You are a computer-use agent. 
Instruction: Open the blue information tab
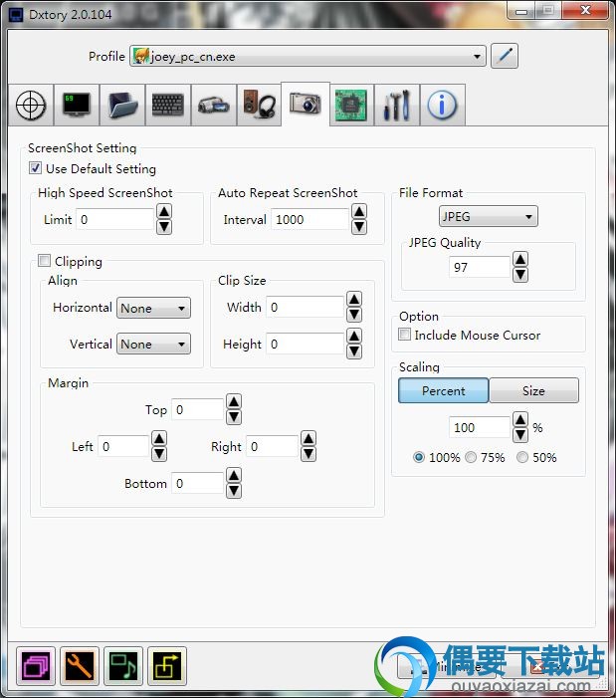coord(442,106)
